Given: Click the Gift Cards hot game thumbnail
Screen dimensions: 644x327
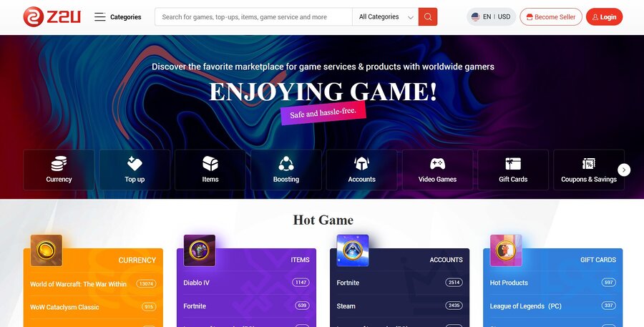Looking at the screenshot, I should pos(506,250).
